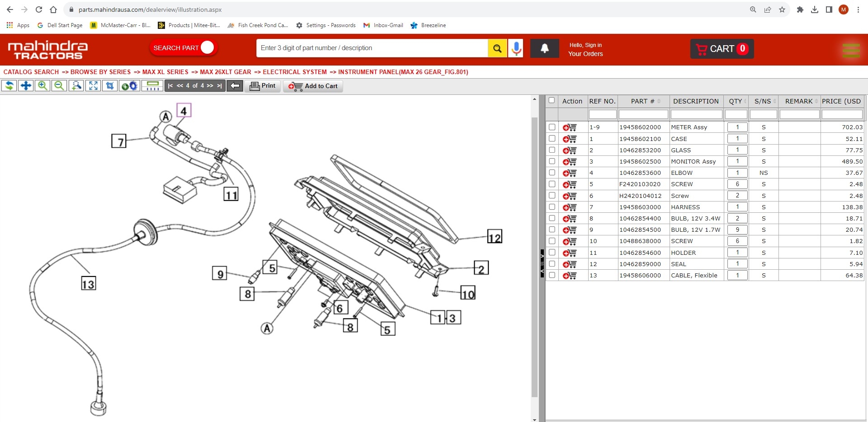Click the zoom in magnifier tool

coord(42,86)
